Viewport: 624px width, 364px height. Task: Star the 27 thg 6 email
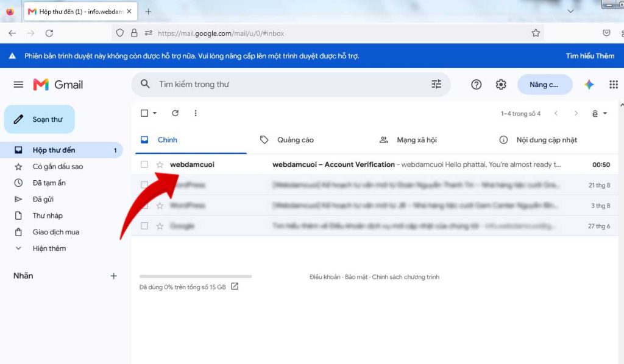160,226
